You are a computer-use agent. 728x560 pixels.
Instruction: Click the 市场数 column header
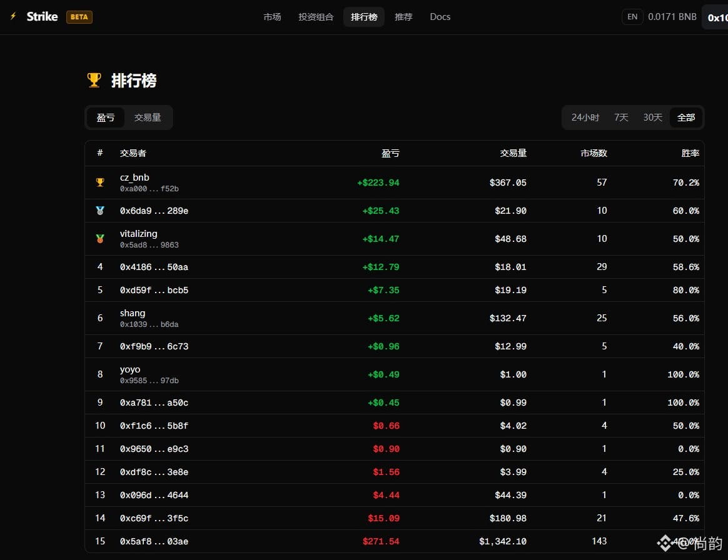click(x=594, y=153)
